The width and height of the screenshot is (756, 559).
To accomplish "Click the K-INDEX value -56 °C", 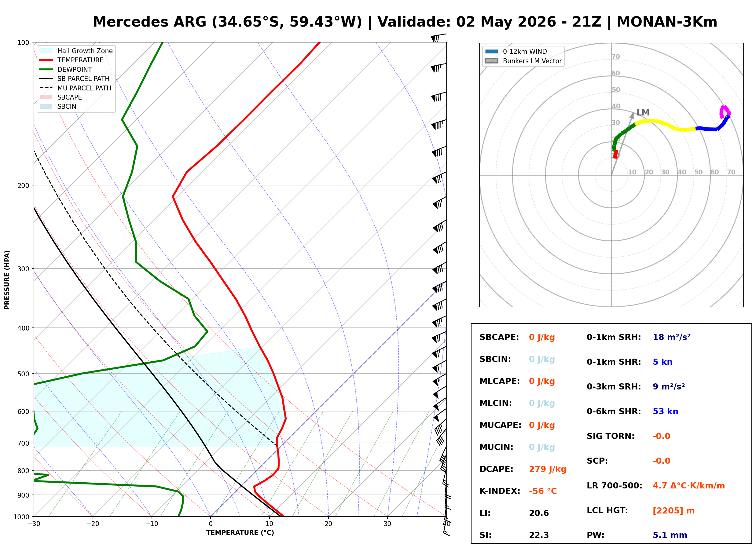I will click(x=543, y=491).
